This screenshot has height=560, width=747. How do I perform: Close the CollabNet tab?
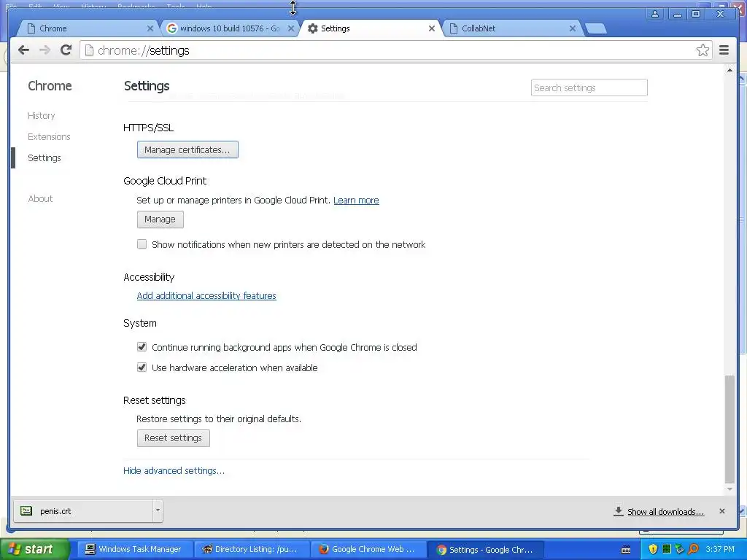(x=573, y=28)
